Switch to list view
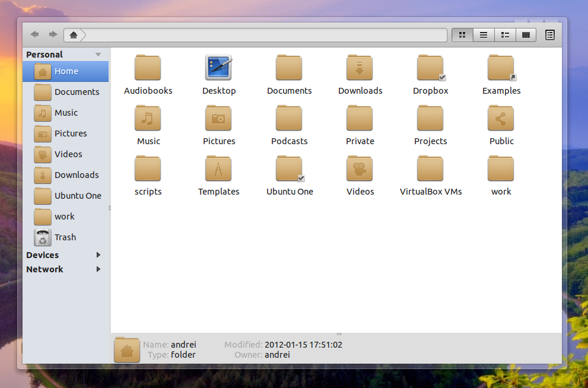588x388 pixels. click(x=484, y=34)
